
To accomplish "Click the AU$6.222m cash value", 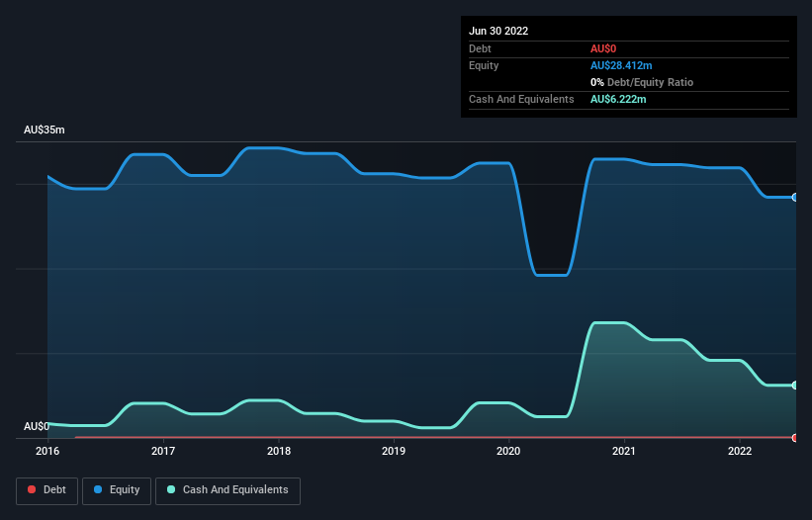I will (x=618, y=99).
